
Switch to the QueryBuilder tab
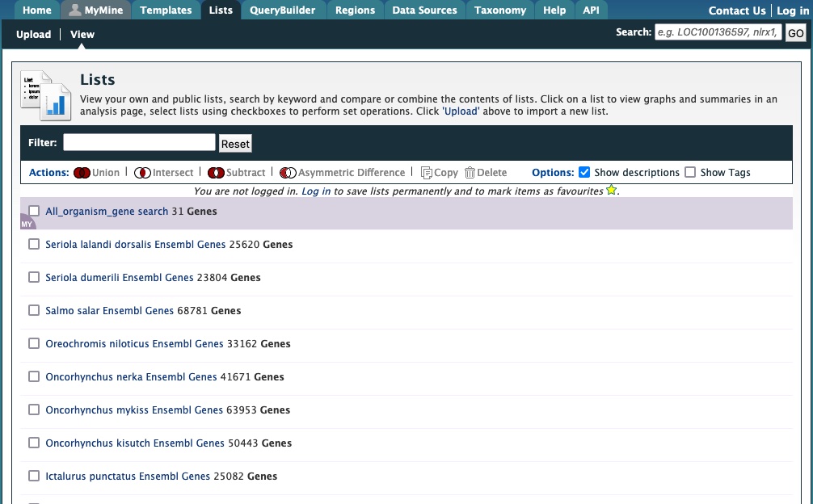283,10
